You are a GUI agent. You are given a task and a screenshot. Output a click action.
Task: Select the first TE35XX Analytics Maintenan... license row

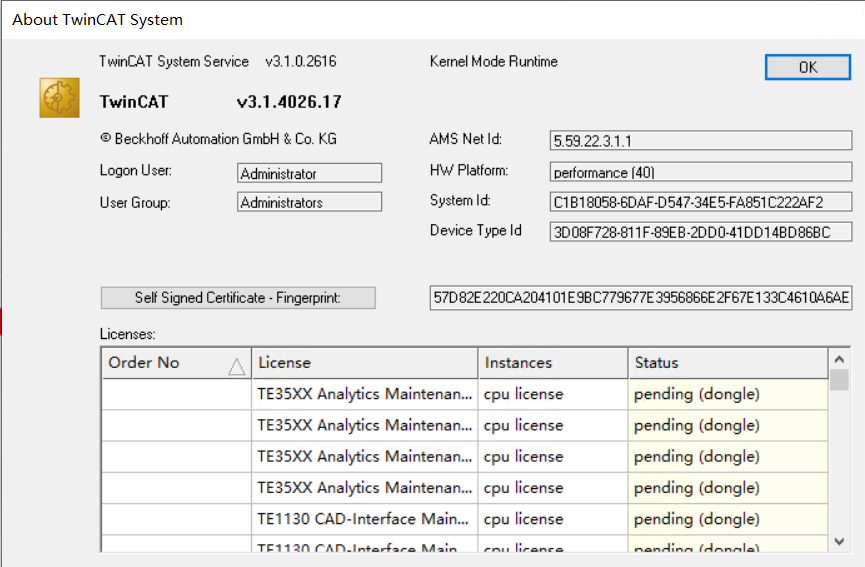464,394
